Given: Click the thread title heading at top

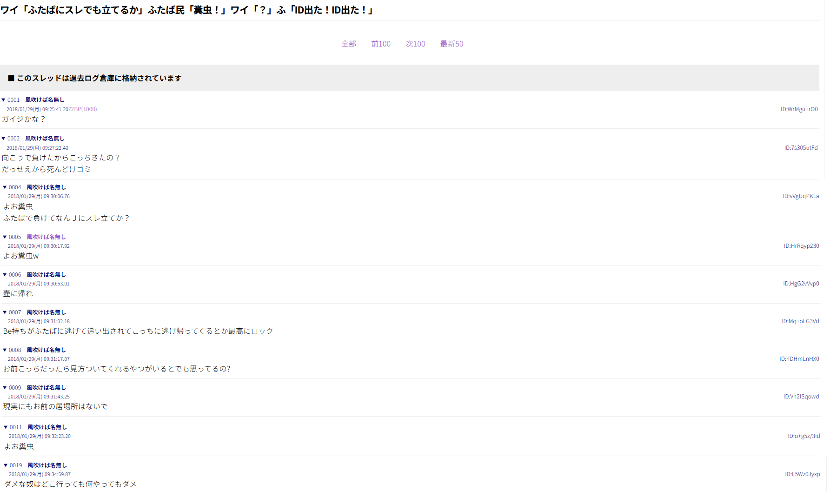Looking at the screenshot, I should pos(187,10).
